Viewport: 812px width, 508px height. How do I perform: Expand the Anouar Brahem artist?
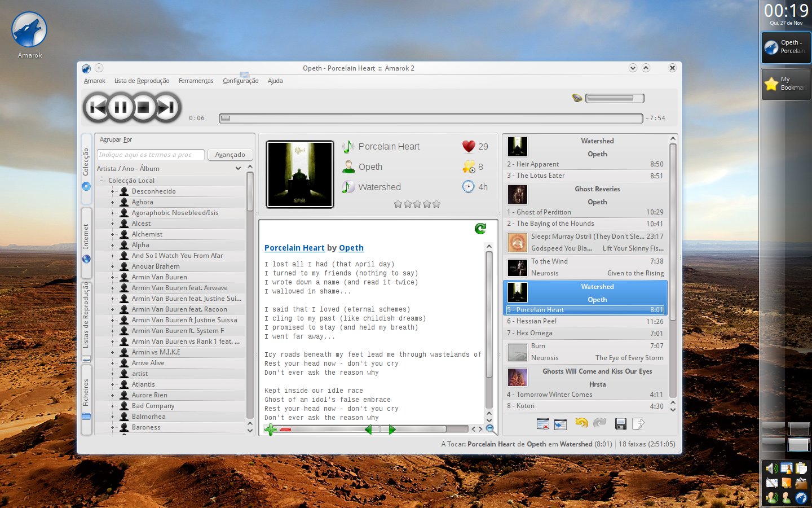(x=112, y=266)
